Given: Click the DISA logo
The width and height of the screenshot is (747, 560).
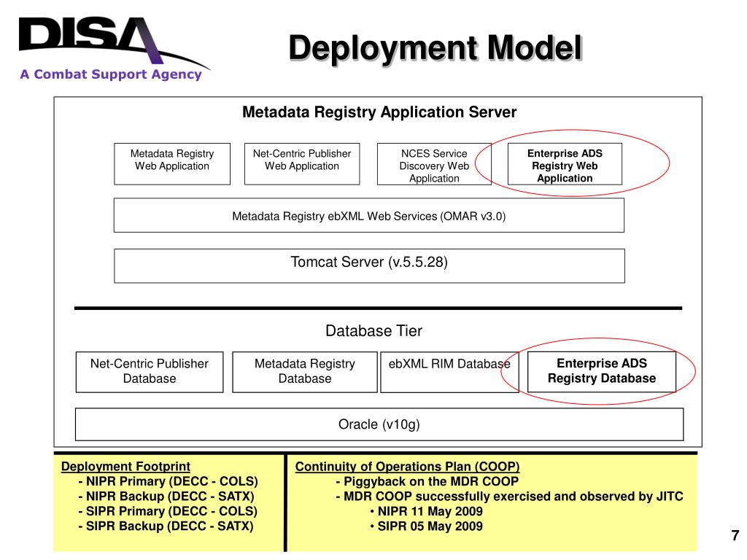Looking at the screenshot, I should (113, 43).
